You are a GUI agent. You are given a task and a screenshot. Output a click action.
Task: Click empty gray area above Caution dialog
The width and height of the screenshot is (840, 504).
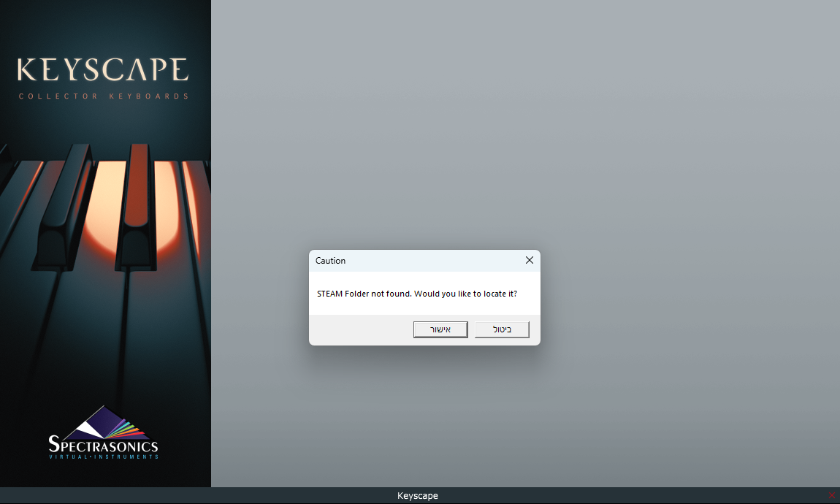(424, 146)
